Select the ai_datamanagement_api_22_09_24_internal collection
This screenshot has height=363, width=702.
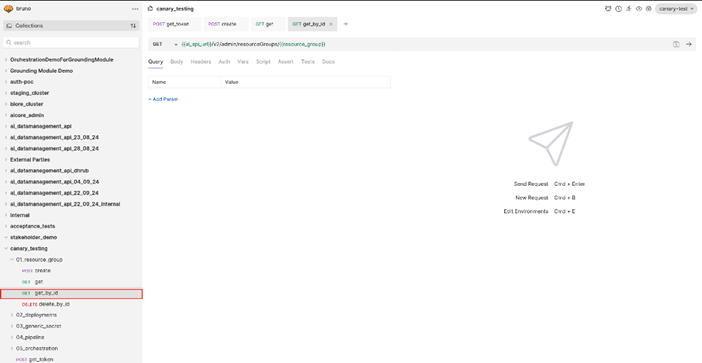[x=65, y=204]
